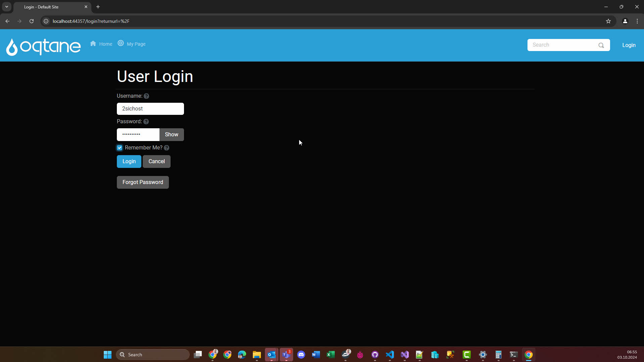Open the tab search dropdown
644x362 pixels.
tap(7, 7)
